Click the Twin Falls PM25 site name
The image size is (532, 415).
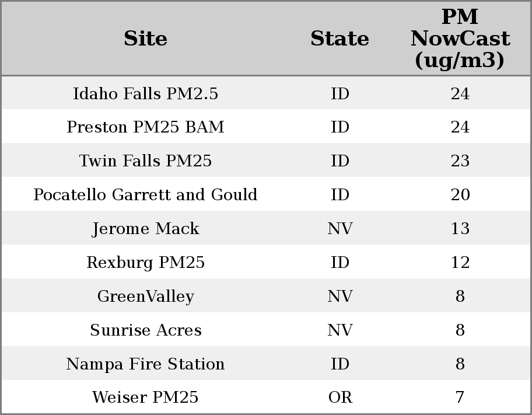[x=146, y=161]
